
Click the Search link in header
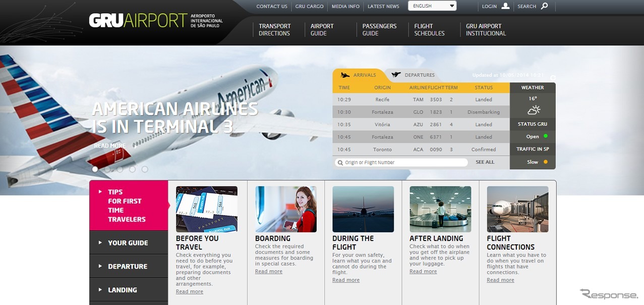tap(526, 7)
